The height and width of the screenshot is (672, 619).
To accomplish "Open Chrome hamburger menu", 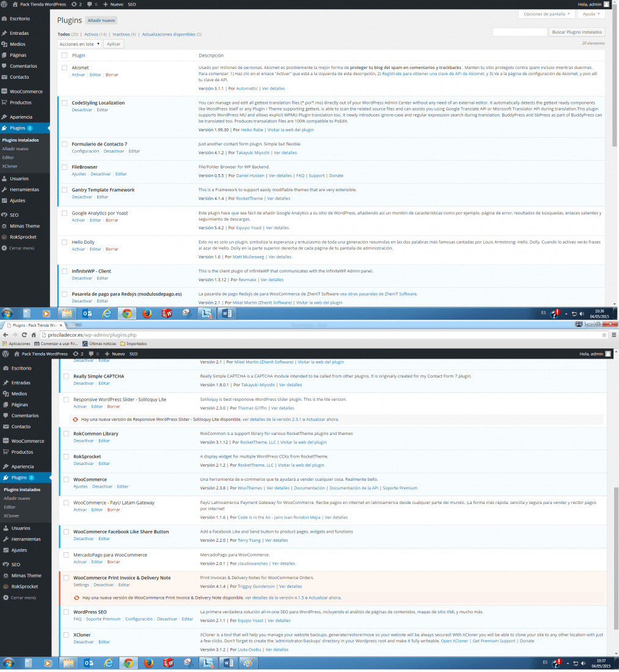I will point(614,335).
